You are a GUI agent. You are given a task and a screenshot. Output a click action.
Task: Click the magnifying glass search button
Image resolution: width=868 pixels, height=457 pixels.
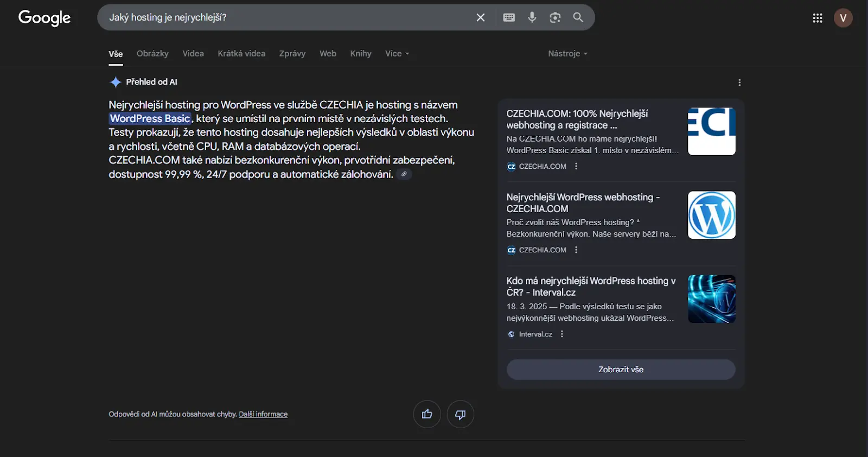578,17
